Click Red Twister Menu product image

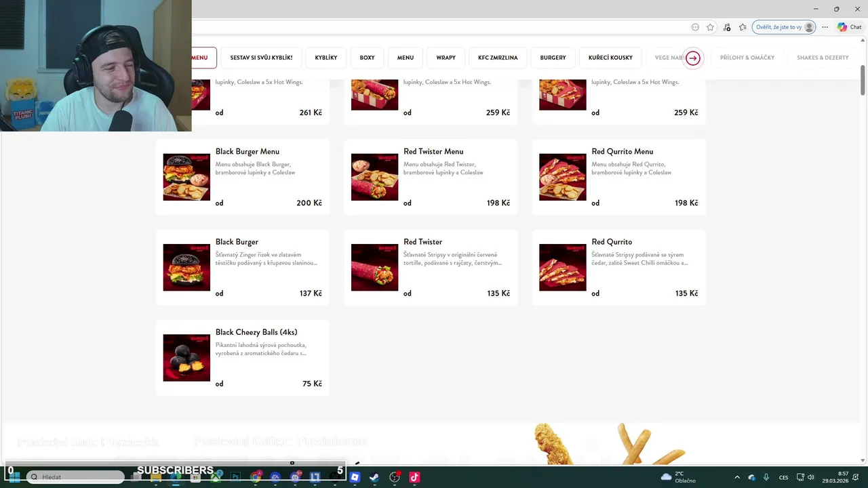point(374,177)
